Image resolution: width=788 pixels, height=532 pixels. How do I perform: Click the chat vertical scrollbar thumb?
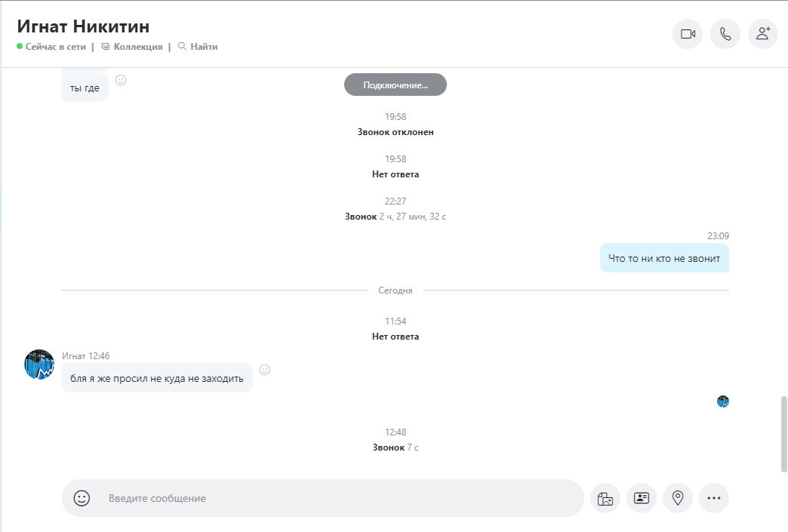click(x=783, y=434)
